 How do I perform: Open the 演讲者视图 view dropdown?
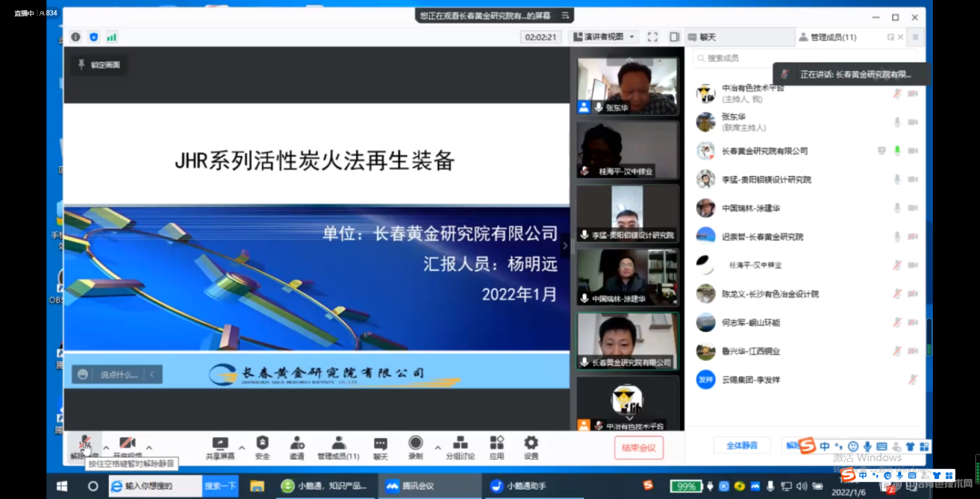[603, 36]
